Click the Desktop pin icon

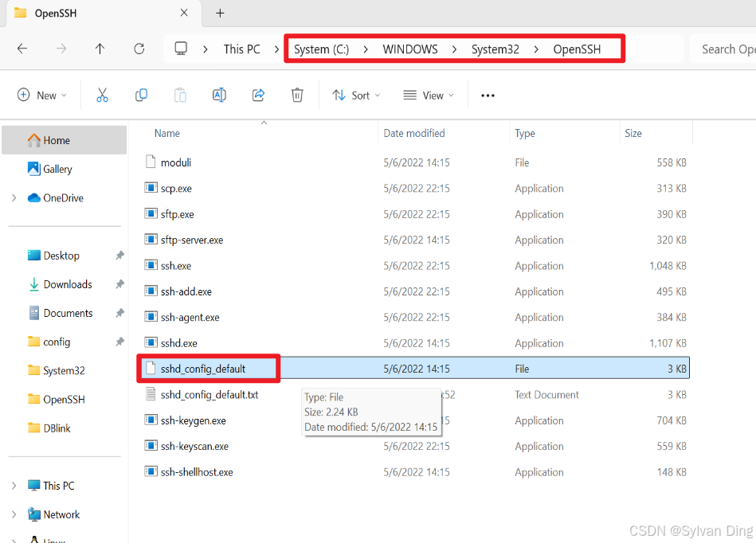[x=119, y=256]
